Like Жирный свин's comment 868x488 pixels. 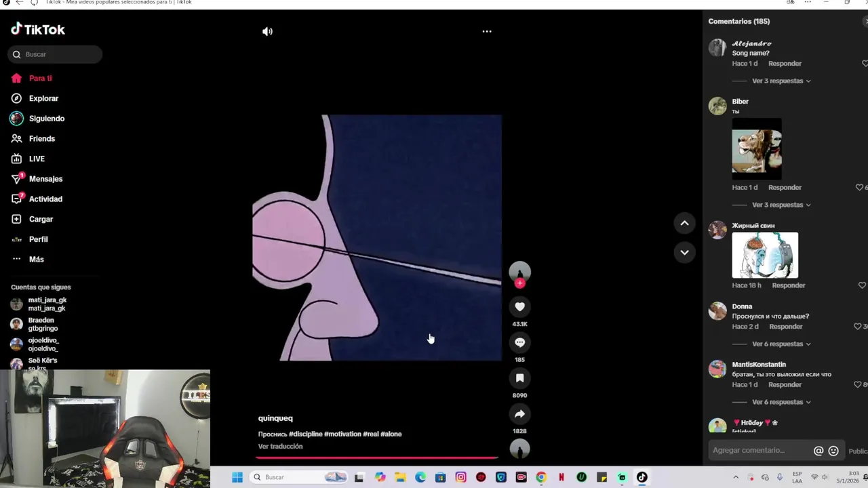pos(862,285)
